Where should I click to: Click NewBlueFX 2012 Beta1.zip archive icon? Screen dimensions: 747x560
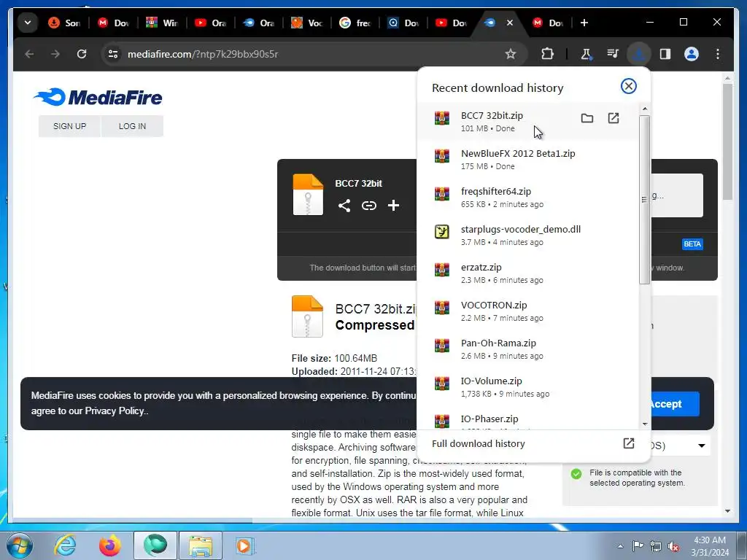coord(441,156)
